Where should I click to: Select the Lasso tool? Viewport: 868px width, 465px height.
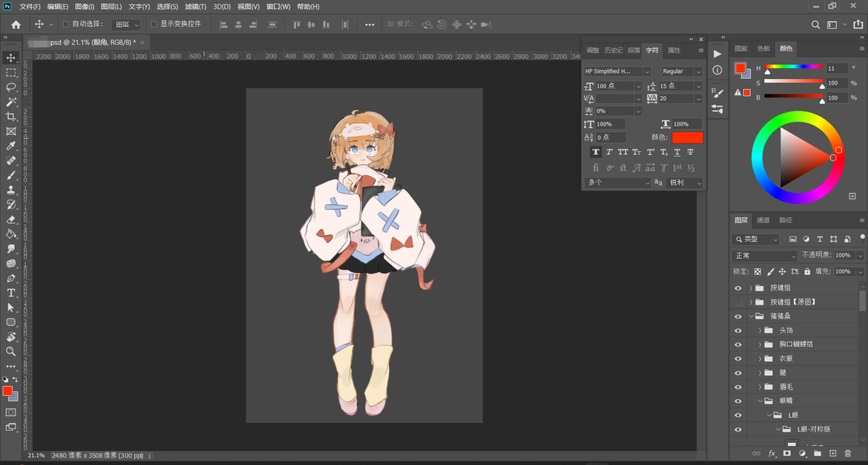coord(11,87)
